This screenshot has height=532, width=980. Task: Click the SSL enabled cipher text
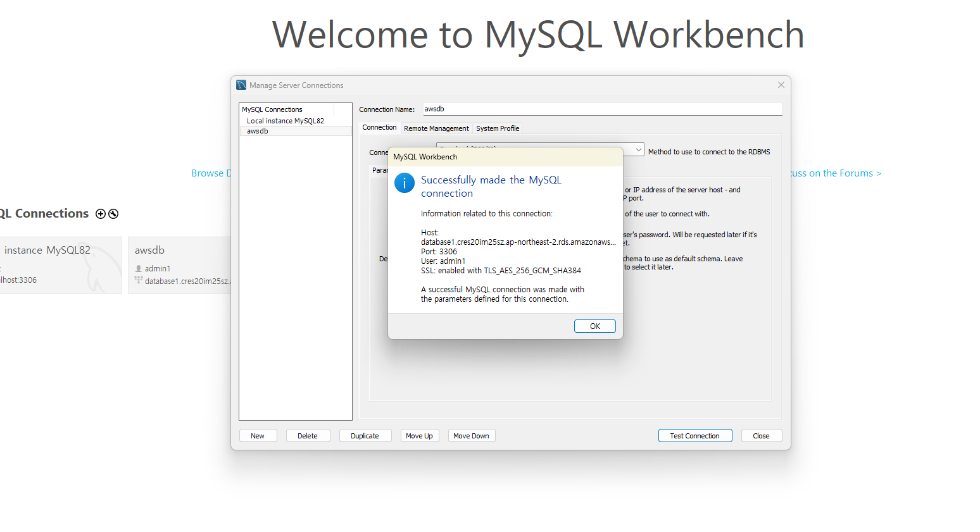(501, 271)
